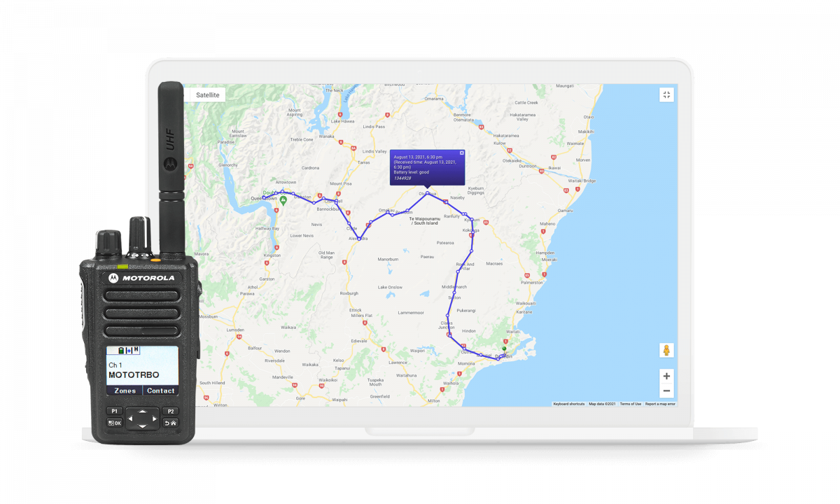Select the route point at Middlemarch
Viewport: 840px width, 504px height.
454,293
